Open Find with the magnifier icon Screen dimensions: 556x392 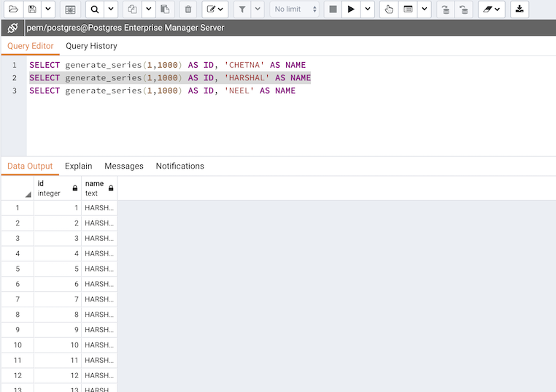coord(95,9)
